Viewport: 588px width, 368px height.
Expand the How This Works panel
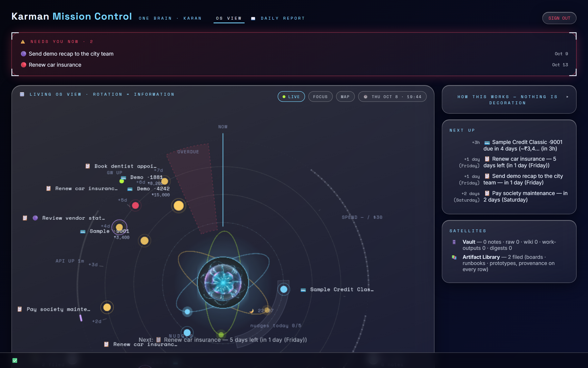coord(509,100)
